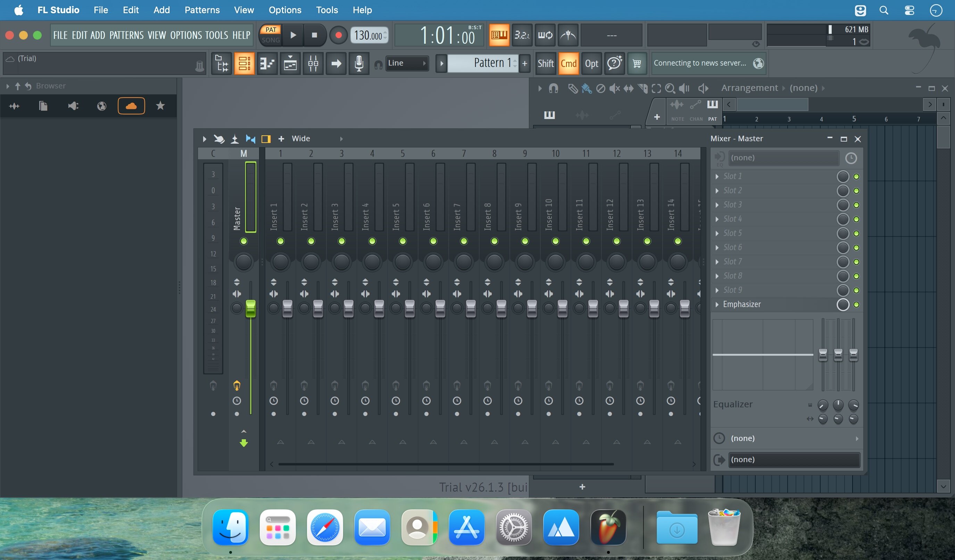Select the audio waveform tab in Browser
Screen dimensions: 955x560
click(x=14, y=106)
